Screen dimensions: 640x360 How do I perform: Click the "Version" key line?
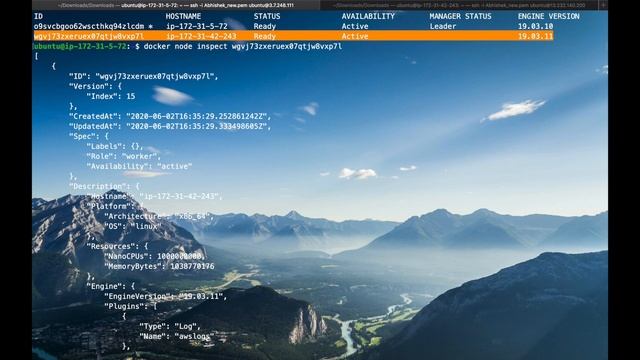coord(95,86)
